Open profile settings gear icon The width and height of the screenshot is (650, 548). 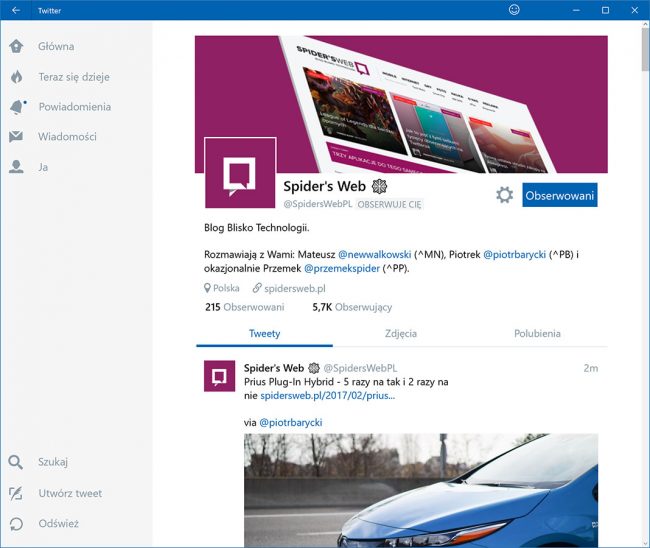click(x=504, y=195)
